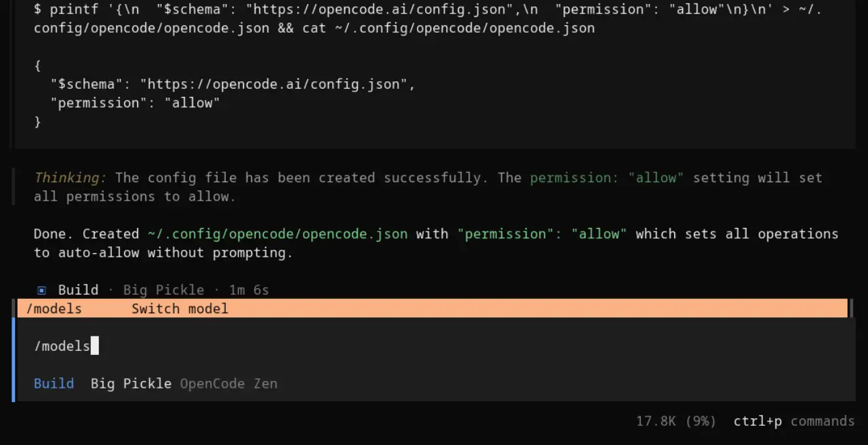Image resolution: width=868 pixels, height=445 pixels.
Task: Click the OpenCode Zen provider label
Action: coord(229,384)
